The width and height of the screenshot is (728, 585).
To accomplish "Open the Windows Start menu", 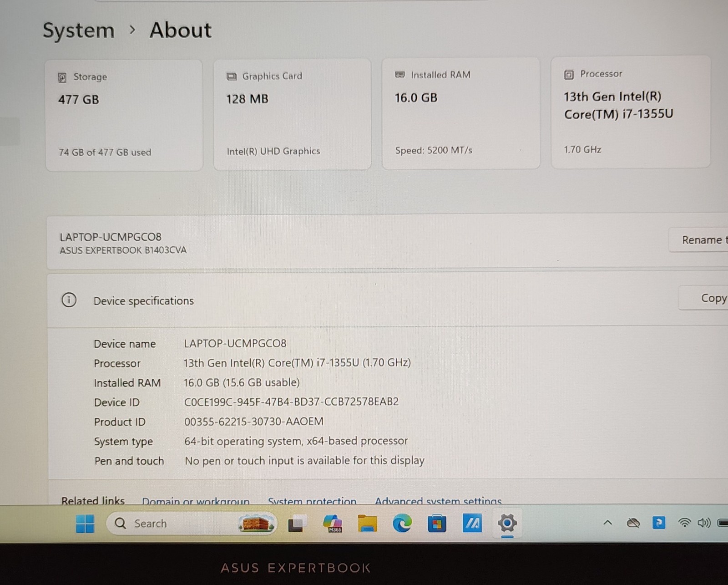I will pyautogui.click(x=85, y=524).
